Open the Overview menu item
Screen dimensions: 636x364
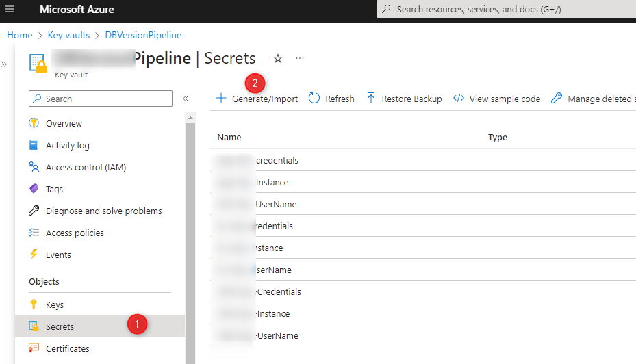point(64,123)
